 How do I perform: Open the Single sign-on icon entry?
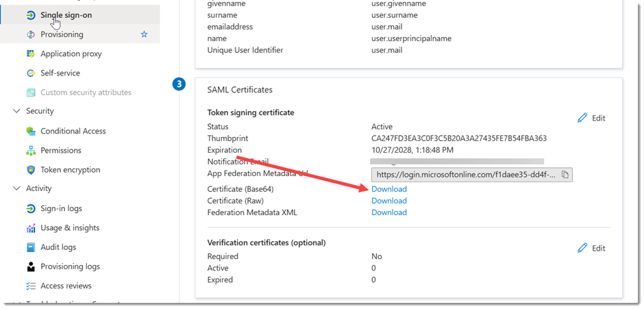coord(31,15)
